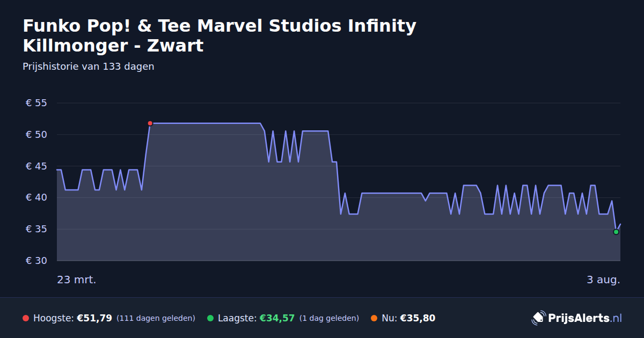Click the Prijshistorie van 133 dagen subtitle
The image size is (644, 338).
[89, 67]
